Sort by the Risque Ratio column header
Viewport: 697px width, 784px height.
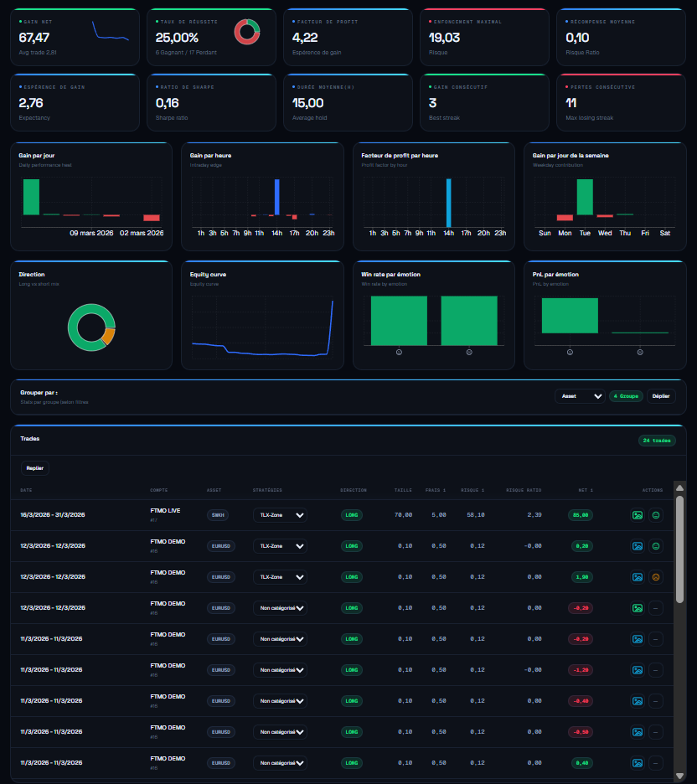pyautogui.click(x=524, y=490)
